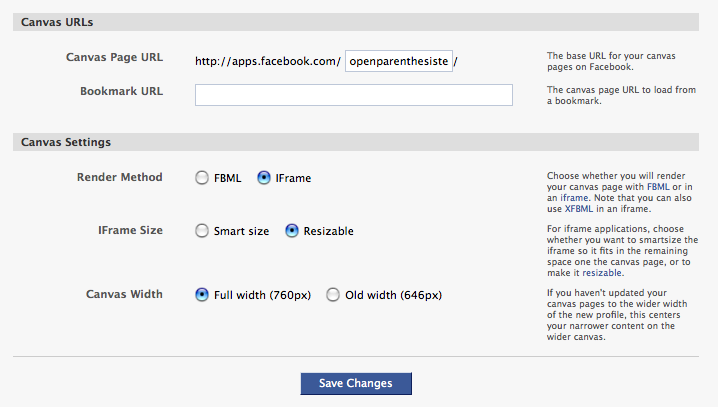
Task: Click the Bookmark URL label
Action: click(121, 91)
